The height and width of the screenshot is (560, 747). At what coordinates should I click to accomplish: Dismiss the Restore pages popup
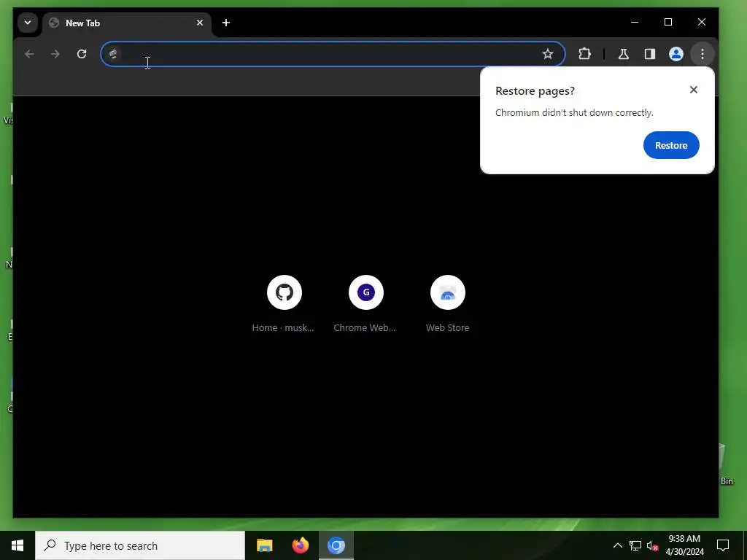click(x=693, y=90)
